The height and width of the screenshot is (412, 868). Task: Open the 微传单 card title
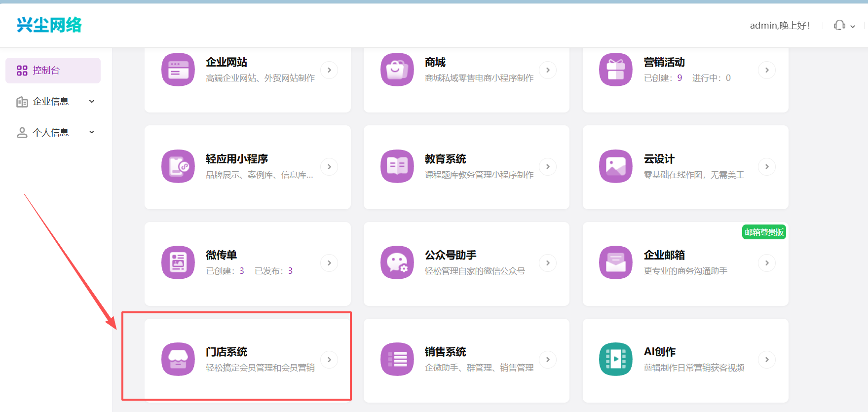point(222,255)
